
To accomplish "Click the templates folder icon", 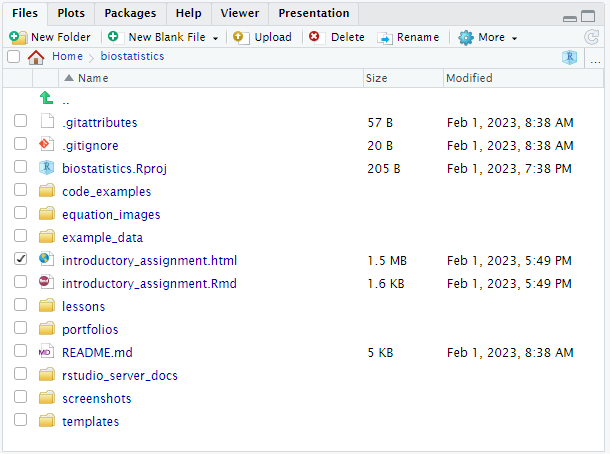I will [47, 421].
